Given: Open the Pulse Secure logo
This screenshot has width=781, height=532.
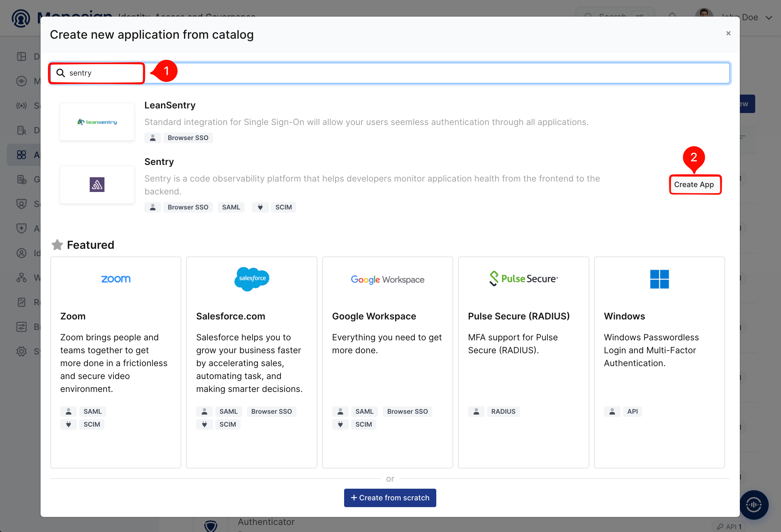Looking at the screenshot, I should click(x=524, y=279).
